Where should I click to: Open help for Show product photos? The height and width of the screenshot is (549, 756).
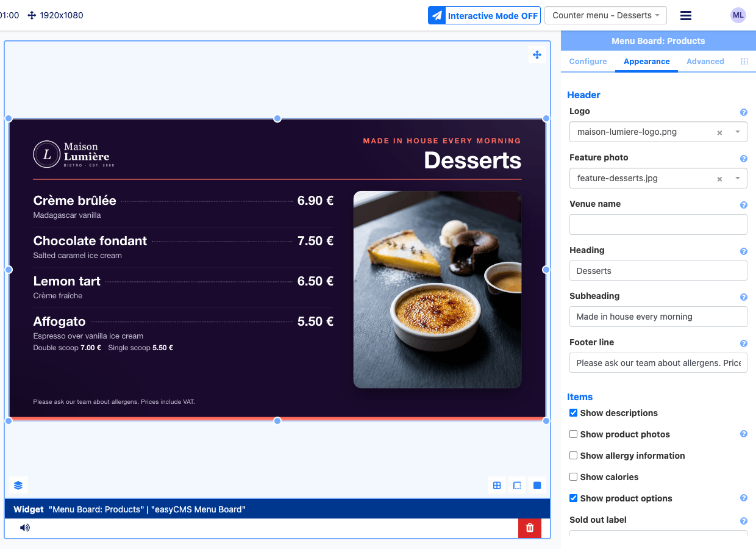(744, 434)
